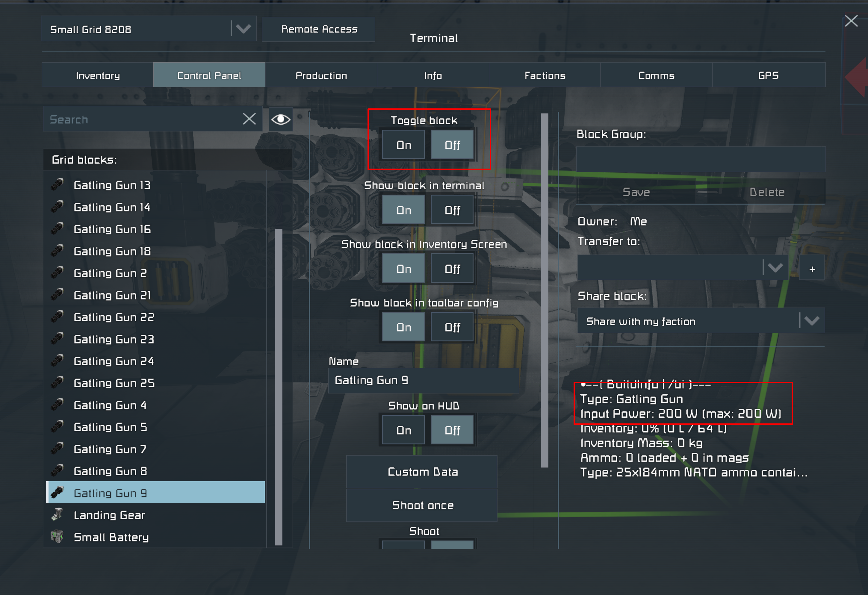Click the grid blocks list scrollbar
Screen dimensions: 868x595
pyautogui.click(x=279, y=387)
